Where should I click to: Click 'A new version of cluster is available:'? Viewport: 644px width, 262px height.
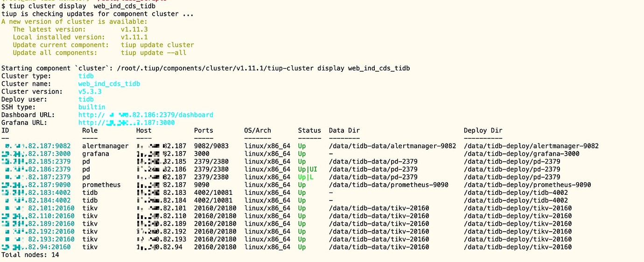[75, 22]
